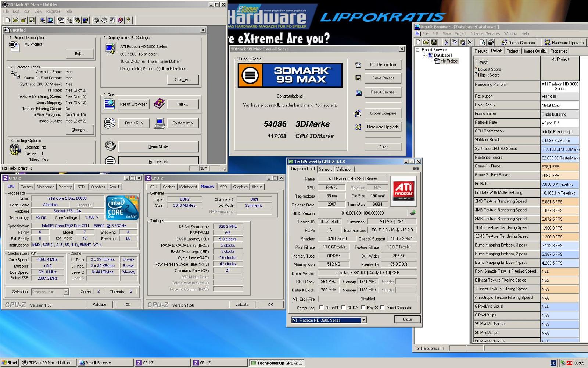The width and height of the screenshot is (588, 368).
Task: Enable DirectCompute checkbox in GPU-Z
Action: (383, 308)
